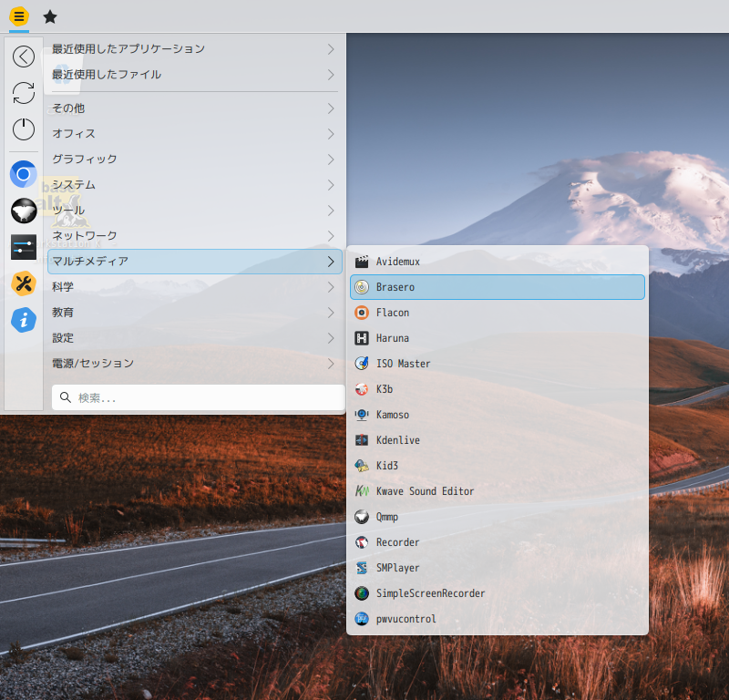
Task: Expand the 電源/セッション submenu
Action: [194, 364]
